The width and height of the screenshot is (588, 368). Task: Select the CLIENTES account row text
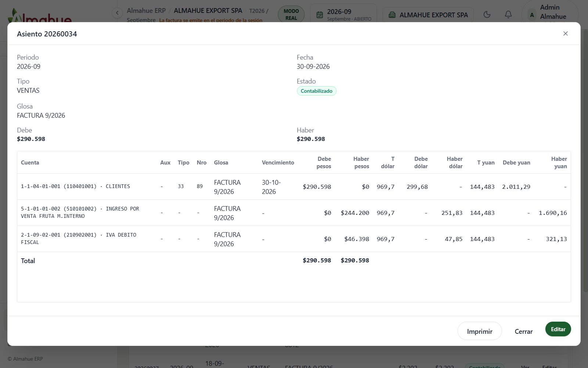point(75,186)
